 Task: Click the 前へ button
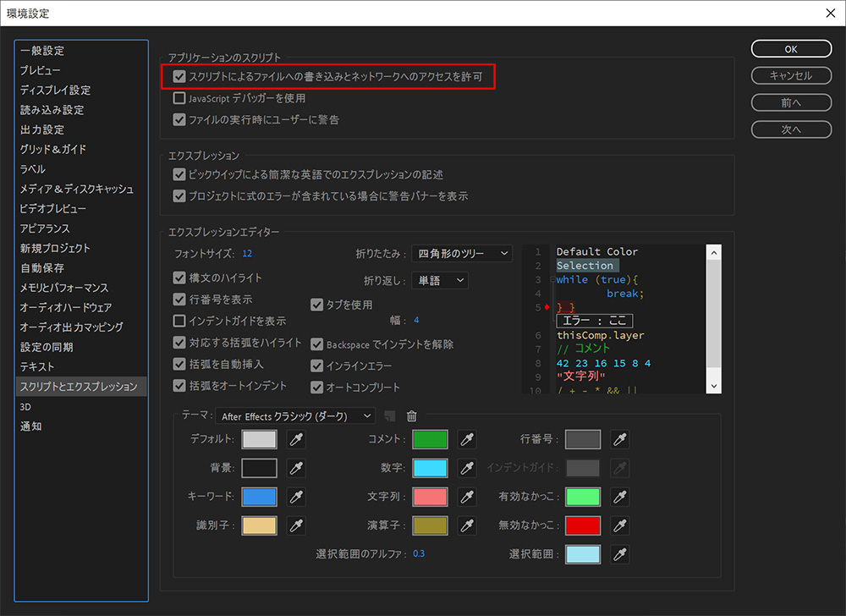(791, 102)
